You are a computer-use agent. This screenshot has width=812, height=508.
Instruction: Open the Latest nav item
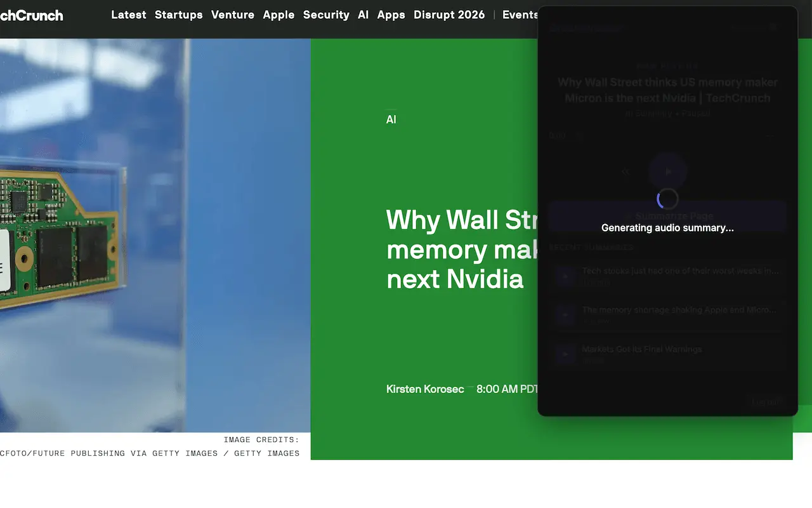pos(129,15)
